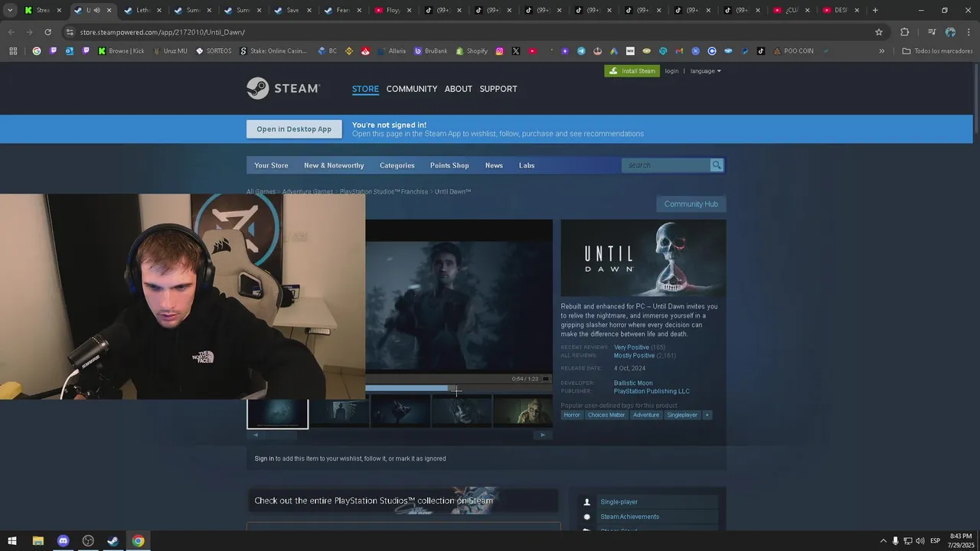Click the Choices Matter tag
This screenshot has width=980, height=551.
606,415
